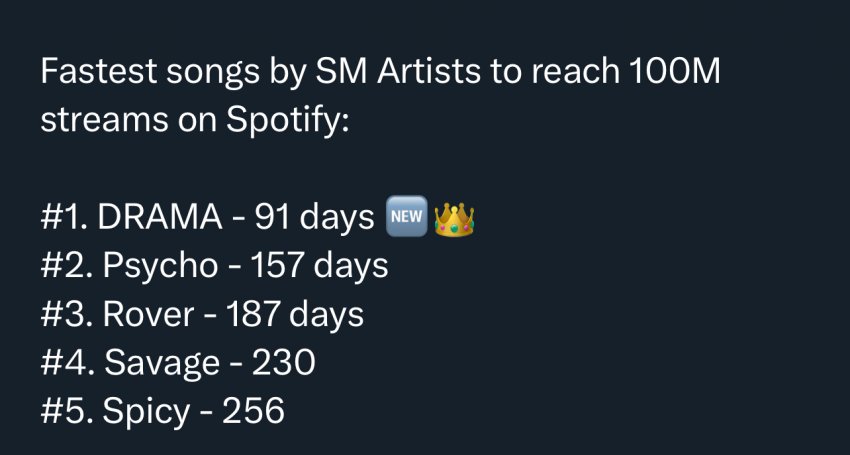Click the #3. rank marker
This screenshot has width=850, height=455.
pos(68,315)
